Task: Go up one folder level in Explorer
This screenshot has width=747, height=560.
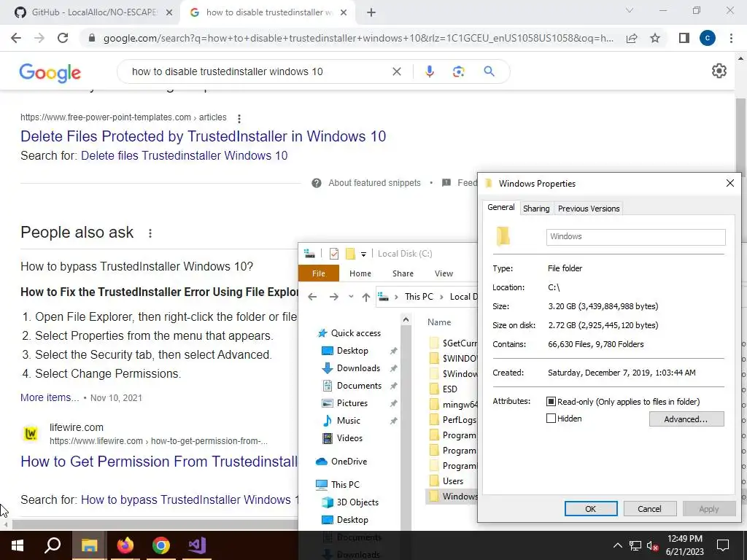Action: 366,297
